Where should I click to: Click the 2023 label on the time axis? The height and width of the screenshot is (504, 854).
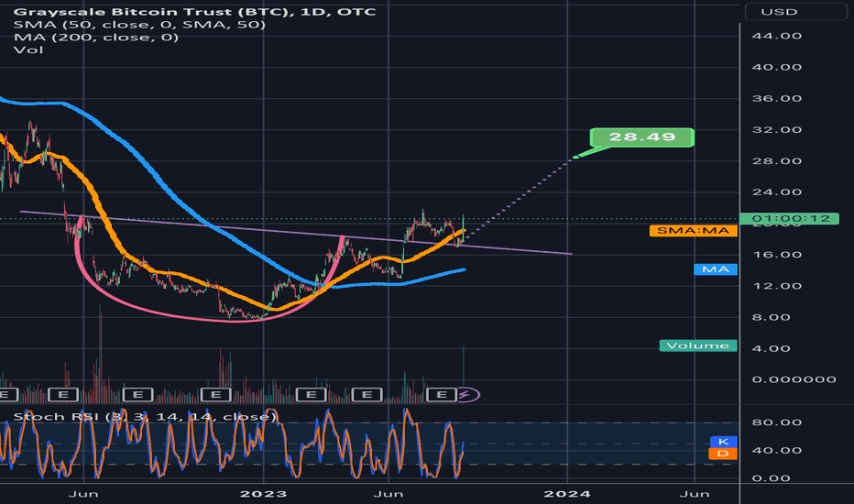click(264, 494)
